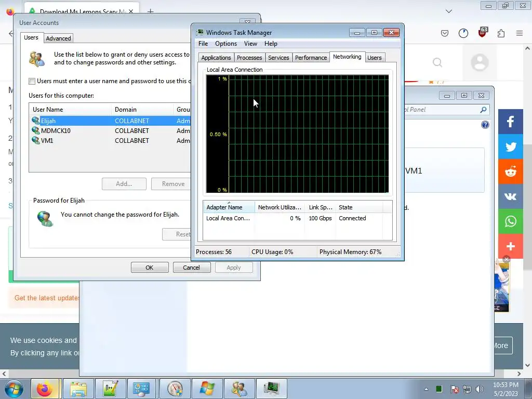Sort users by User Name column
532x399 pixels.
coord(70,109)
